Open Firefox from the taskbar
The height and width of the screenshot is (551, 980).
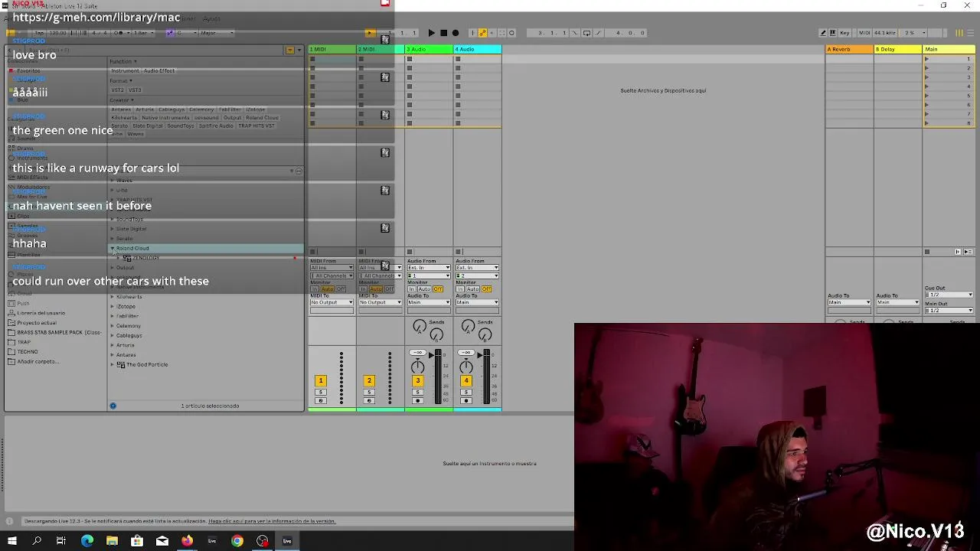187,541
